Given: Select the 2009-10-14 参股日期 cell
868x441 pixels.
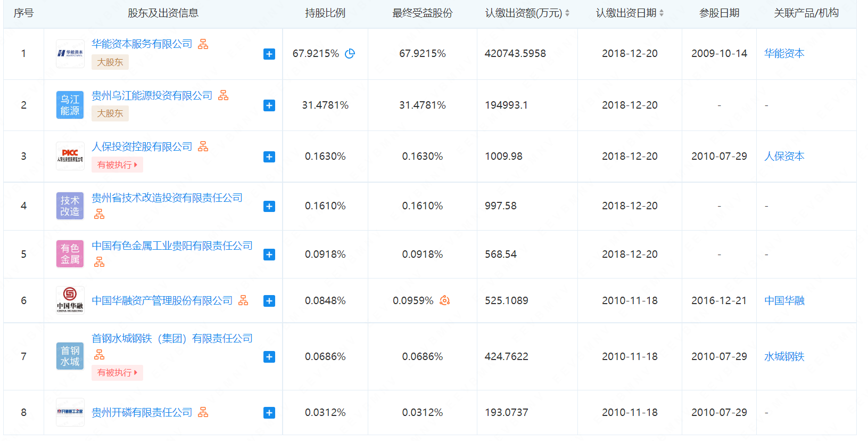Looking at the screenshot, I should [719, 54].
